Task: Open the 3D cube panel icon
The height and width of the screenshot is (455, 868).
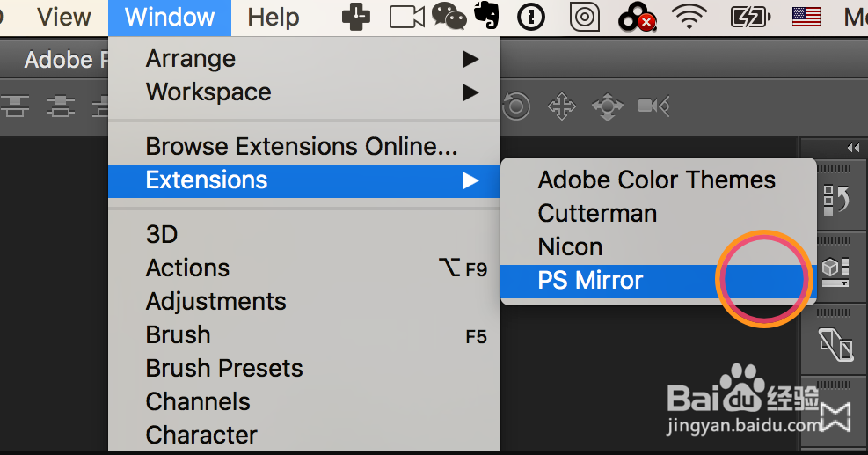Action: click(x=835, y=272)
